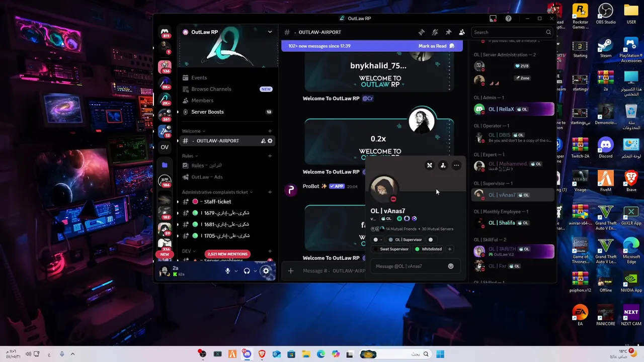Collapse the DEV channel category
Viewport: 644px width, 362px height.
click(x=189, y=251)
